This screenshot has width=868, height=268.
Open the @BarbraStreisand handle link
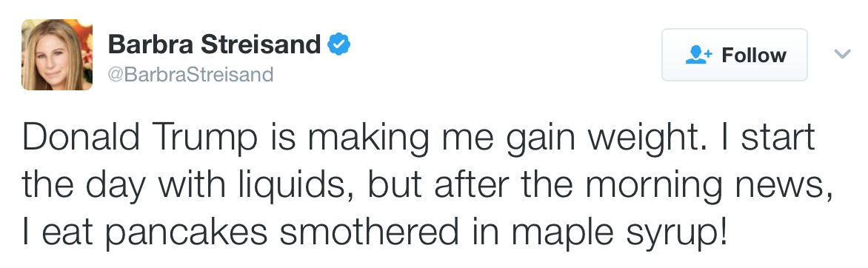(x=190, y=74)
